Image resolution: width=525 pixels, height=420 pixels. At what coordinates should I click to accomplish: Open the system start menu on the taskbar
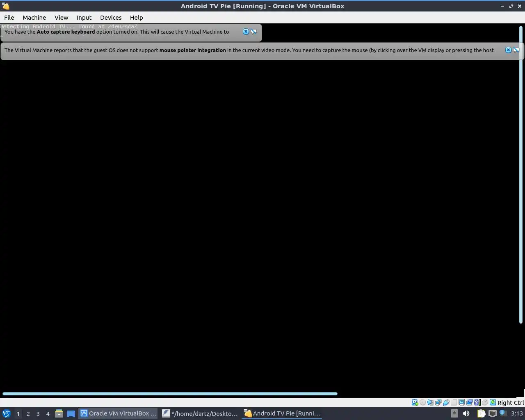pyautogui.click(x=6, y=413)
